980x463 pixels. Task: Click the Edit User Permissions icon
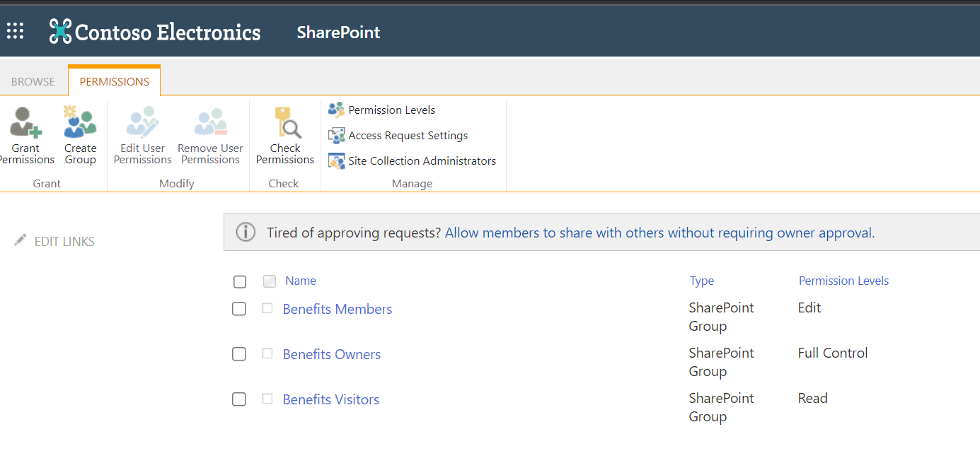[143, 122]
